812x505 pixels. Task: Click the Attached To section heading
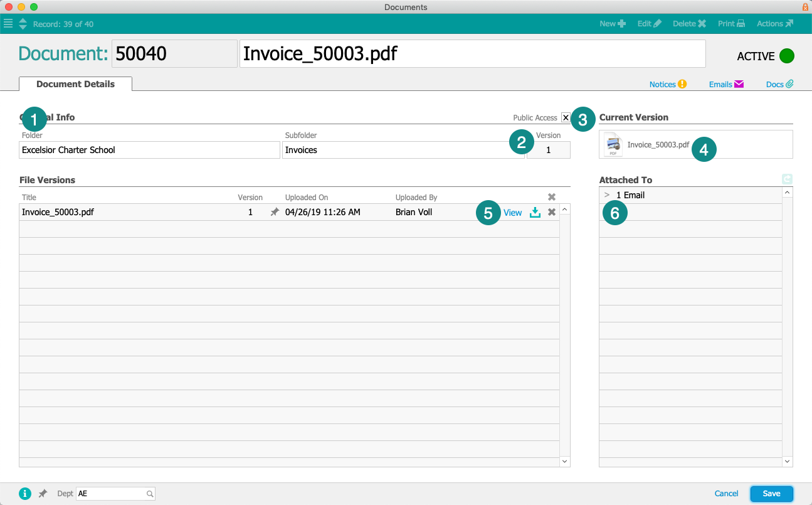tap(626, 180)
